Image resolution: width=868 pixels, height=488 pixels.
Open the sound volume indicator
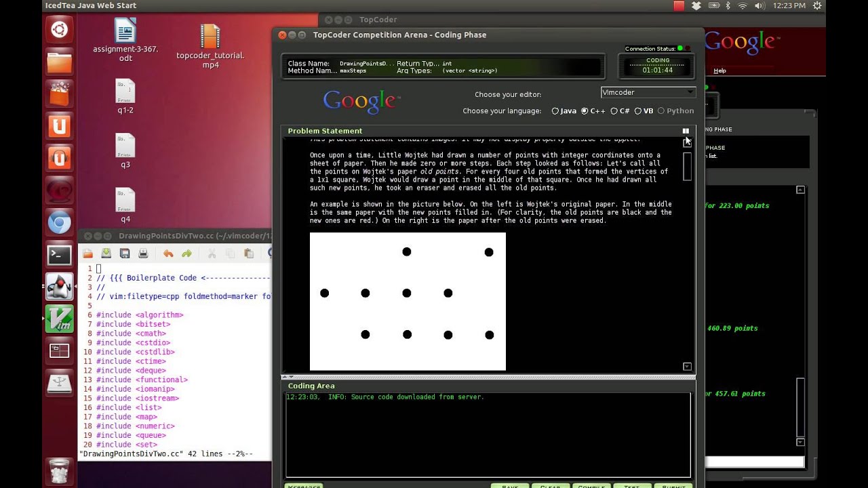tap(759, 5)
